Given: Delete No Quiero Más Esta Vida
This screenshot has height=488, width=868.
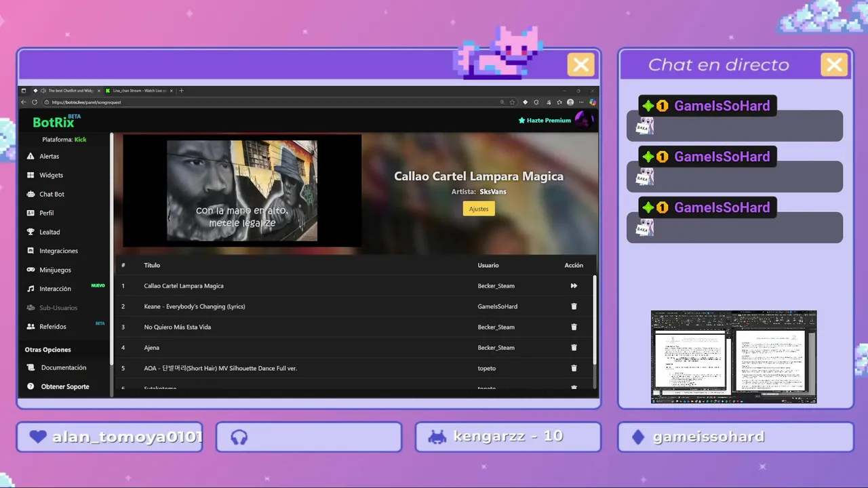Looking at the screenshot, I should [x=574, y=327].
